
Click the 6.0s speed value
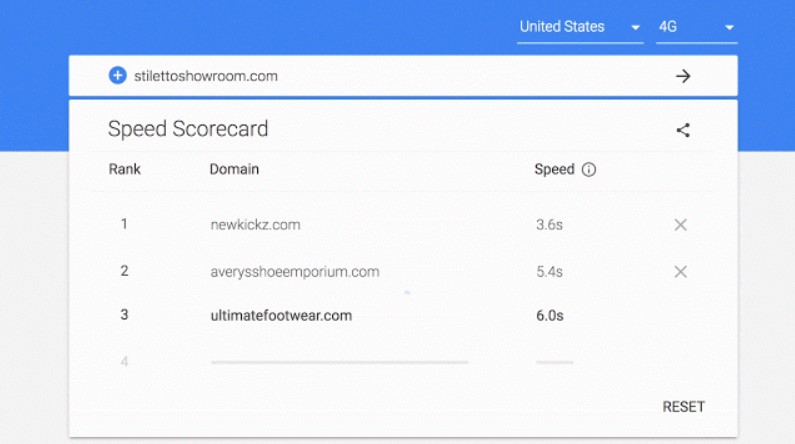pos(550,315)
